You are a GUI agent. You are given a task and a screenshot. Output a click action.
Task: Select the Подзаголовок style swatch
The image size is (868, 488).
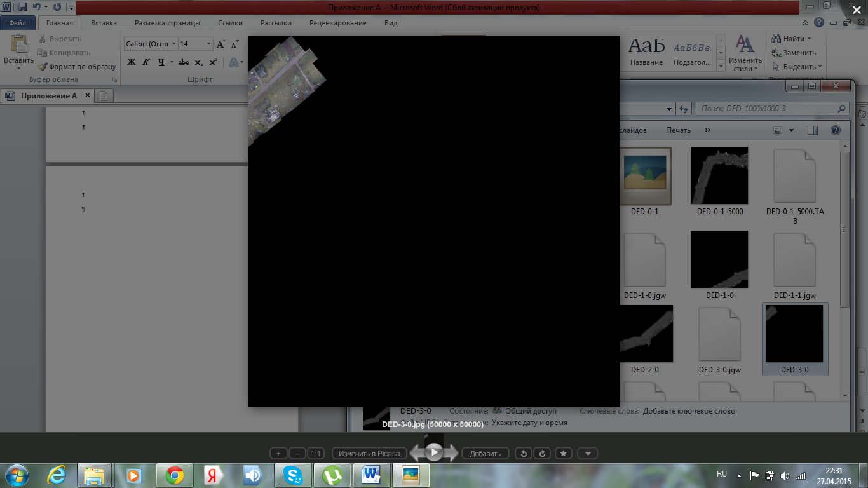pyautogui.click(x=692, y=51)
